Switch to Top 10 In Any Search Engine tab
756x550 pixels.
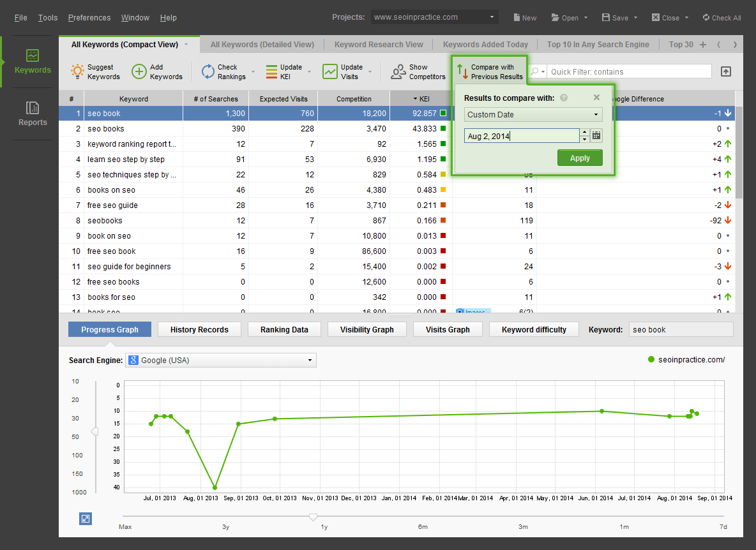pos(598,45)
